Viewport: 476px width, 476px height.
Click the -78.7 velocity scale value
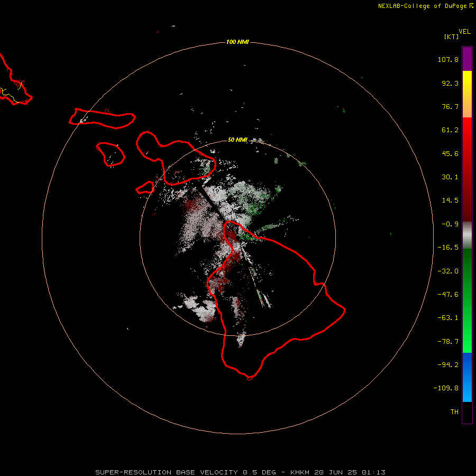click(448, 342)
